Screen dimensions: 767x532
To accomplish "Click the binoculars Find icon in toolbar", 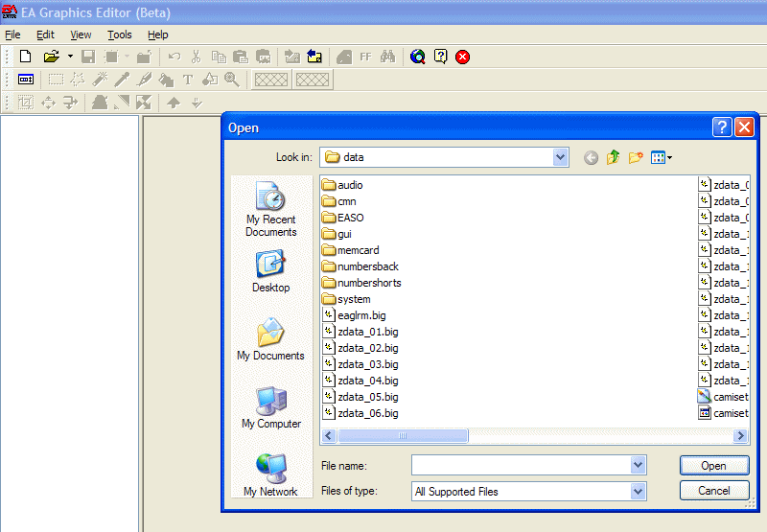I will [387, 57].
